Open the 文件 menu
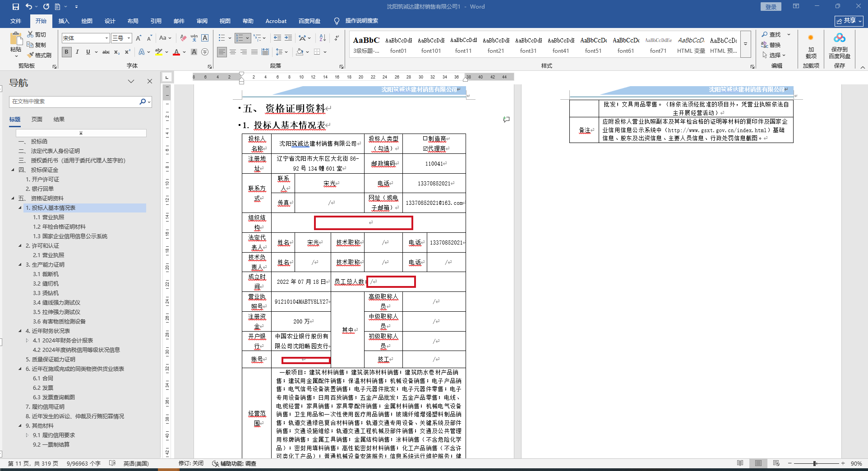The height and width of the screenshot is (471, 868). point(16,21)
